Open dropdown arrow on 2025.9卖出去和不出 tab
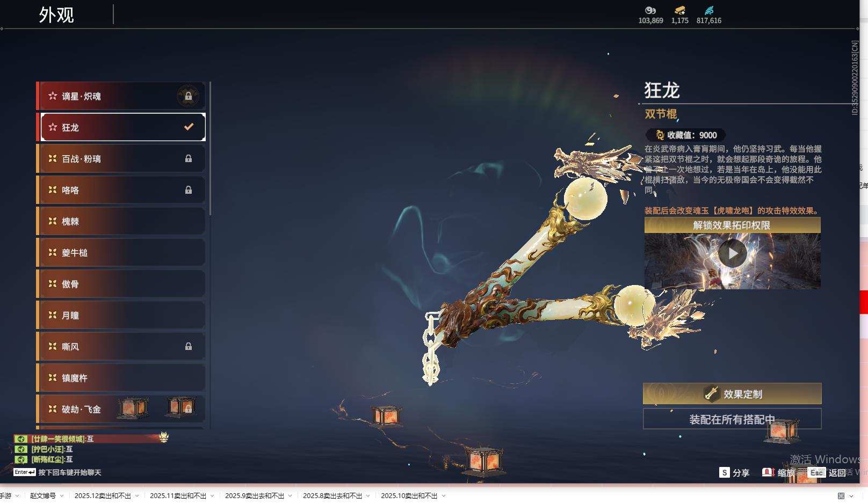Viewport: 868px width, 504px height. pos(290,496)
